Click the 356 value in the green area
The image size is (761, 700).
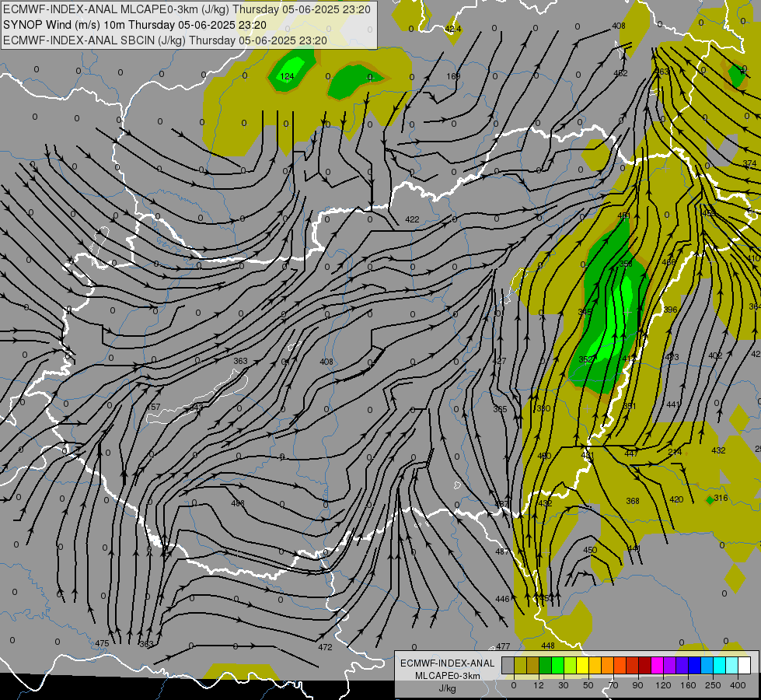626,264
